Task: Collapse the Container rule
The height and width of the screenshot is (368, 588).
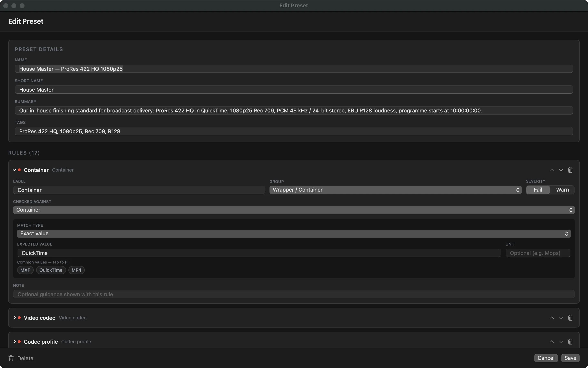Action: coord(14,170)
